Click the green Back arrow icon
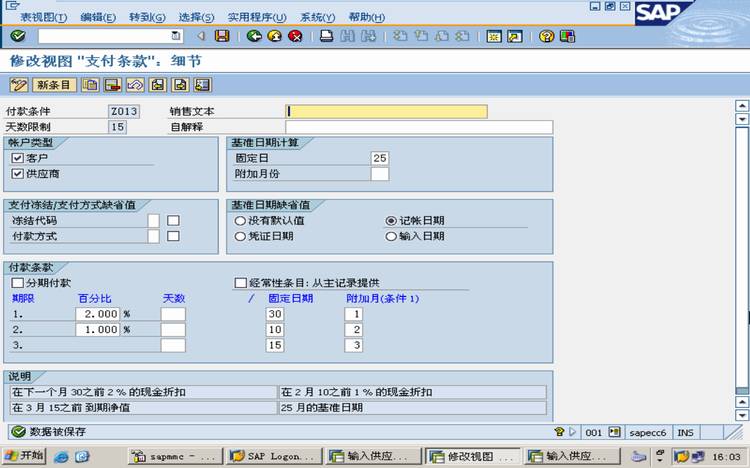The image size is (750, 468). pyautogui.click(x=254, y=36)
